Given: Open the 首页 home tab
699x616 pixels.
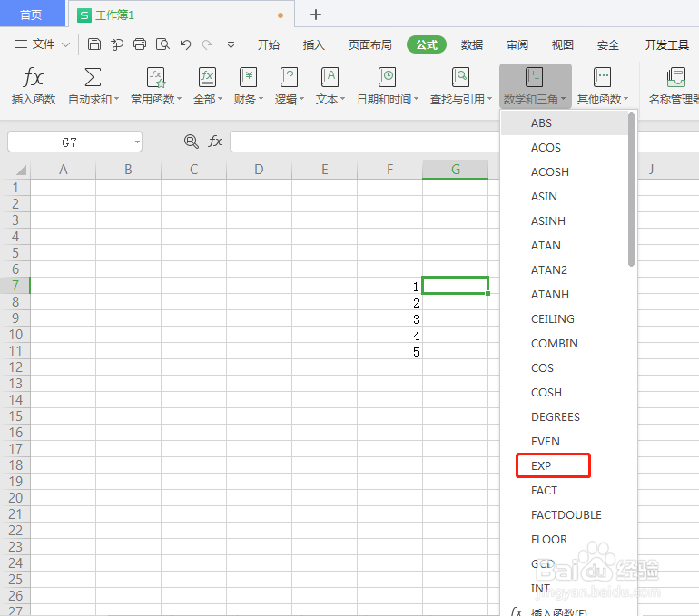Looking at the screenshot, I should 32,15.
